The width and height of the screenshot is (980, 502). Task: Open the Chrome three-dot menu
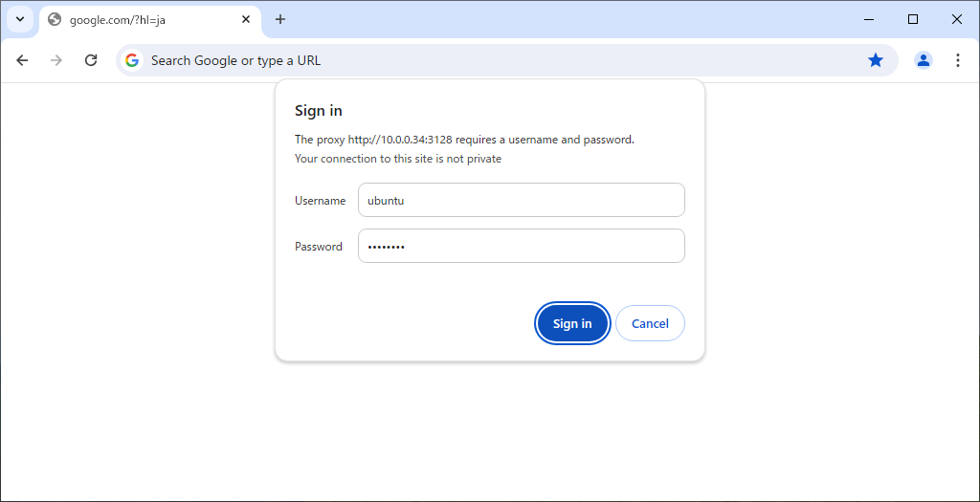tap(957, 60)
